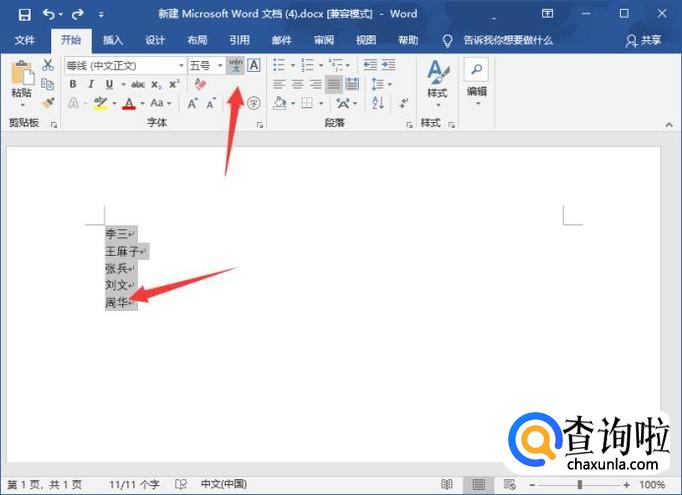
Task: Open the font color dropdown arrow
Action: pos(142,104)
